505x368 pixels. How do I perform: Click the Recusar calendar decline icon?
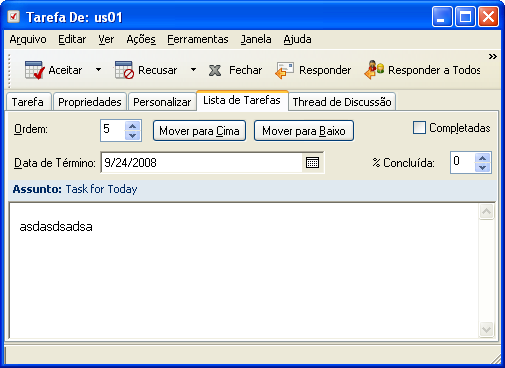[x=124, y=70]
